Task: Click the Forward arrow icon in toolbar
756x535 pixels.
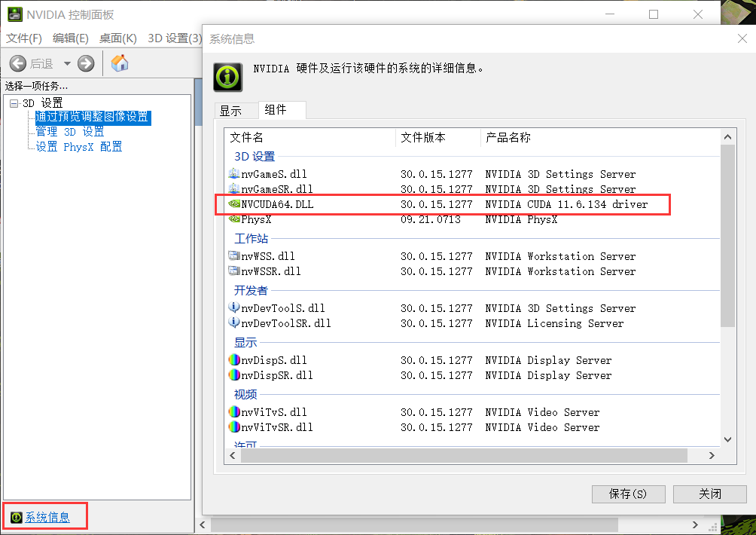Action: [86, 63]
